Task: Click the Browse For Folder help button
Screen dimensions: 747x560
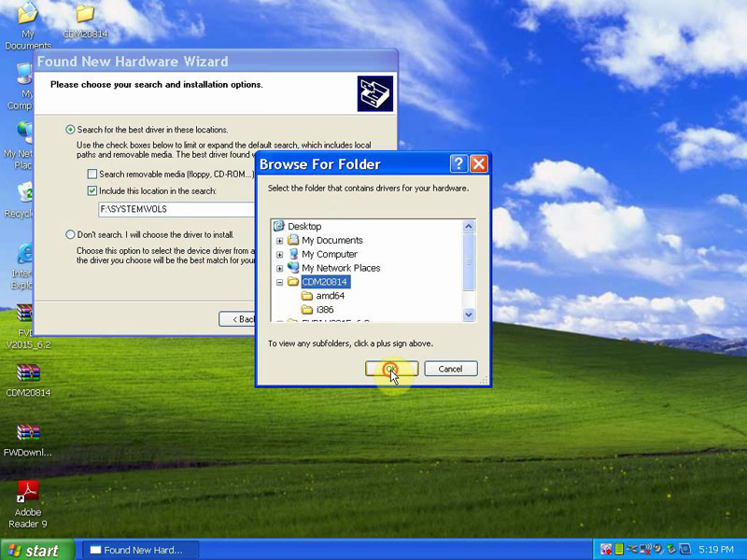Action: point(458,164)
